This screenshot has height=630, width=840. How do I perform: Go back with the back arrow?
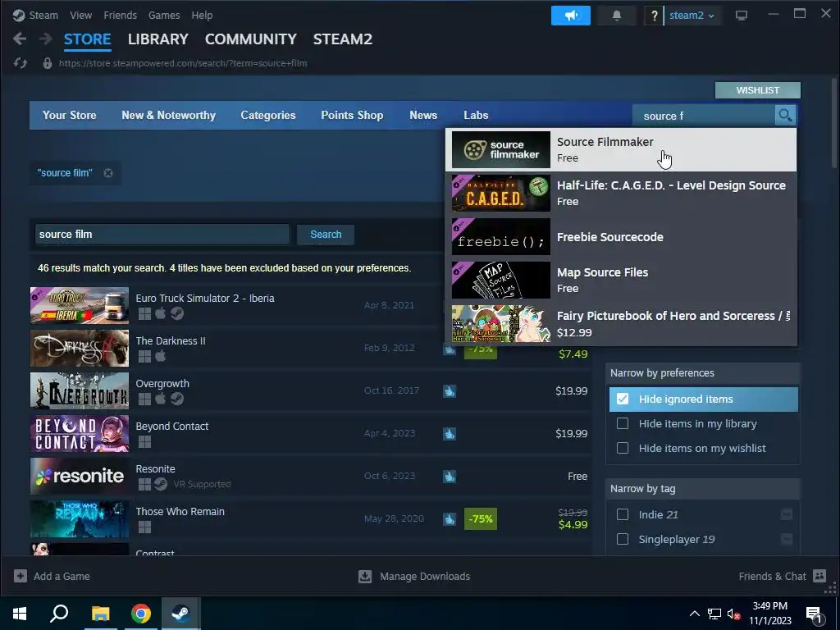tap(20, 39)
